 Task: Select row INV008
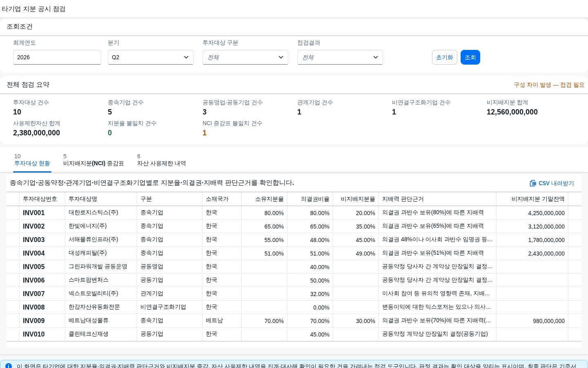[294, 307]
